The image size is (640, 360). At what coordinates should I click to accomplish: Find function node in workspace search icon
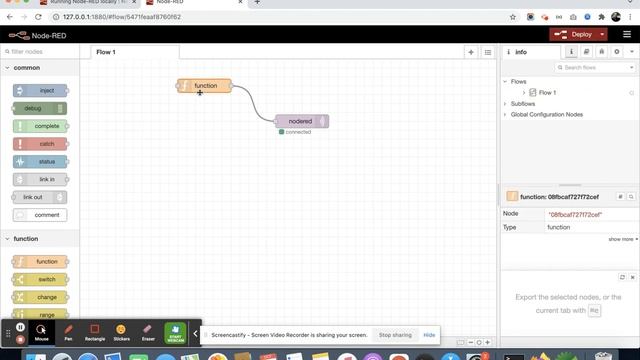coord(631,197)
